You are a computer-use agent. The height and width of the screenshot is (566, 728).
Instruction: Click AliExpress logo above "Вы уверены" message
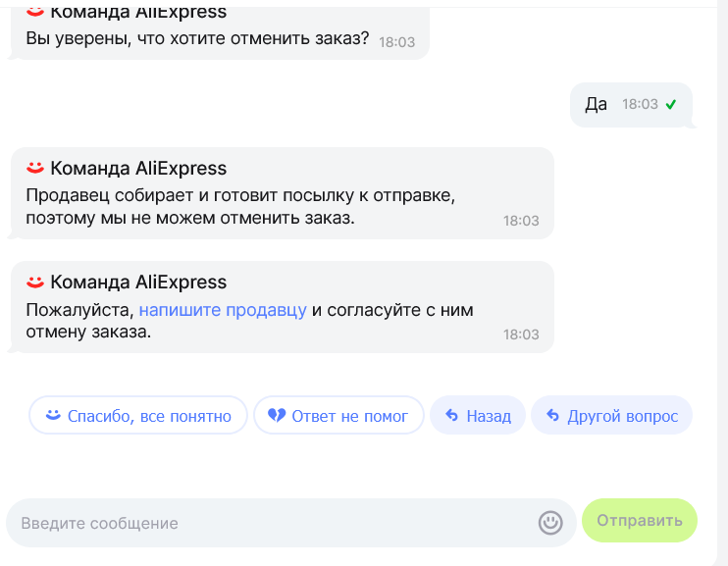tap(35, 12)
